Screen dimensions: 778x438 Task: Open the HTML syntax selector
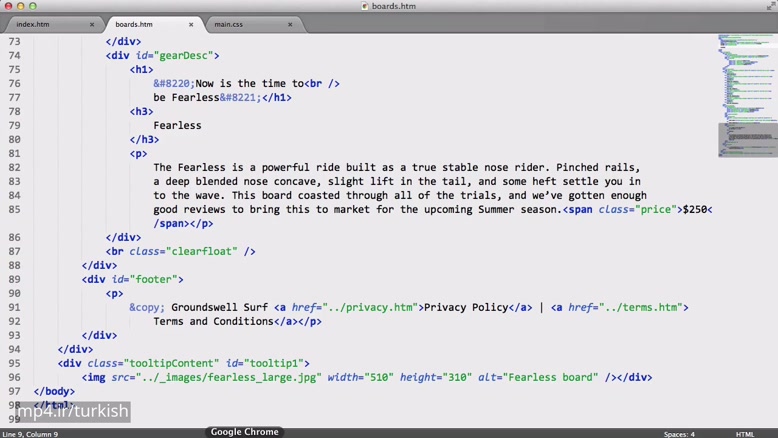point(745,433)
